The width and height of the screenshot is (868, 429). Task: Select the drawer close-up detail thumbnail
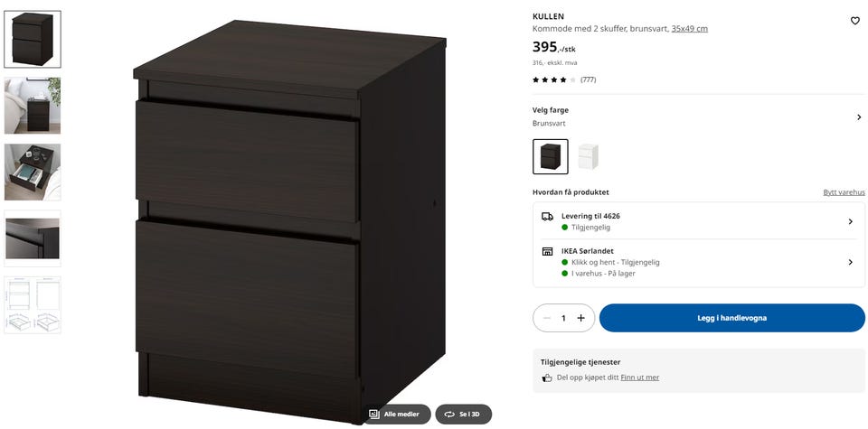point(33,238)
